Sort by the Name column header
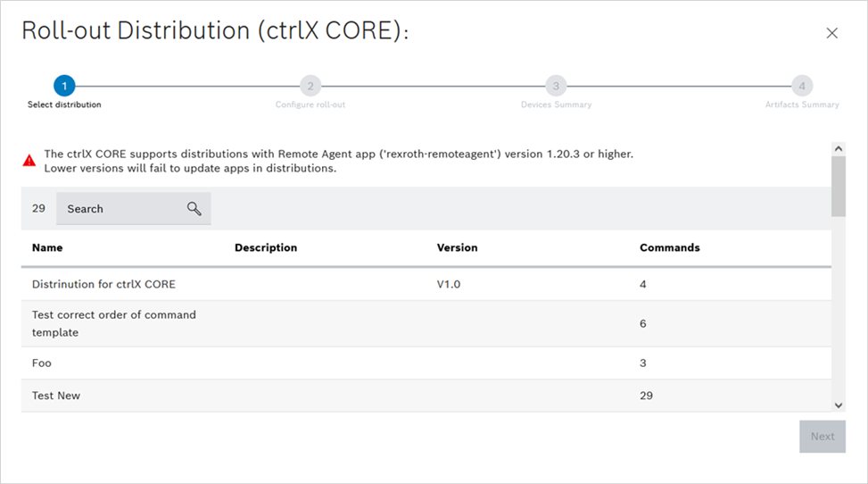868x484 pixels. pos(47,247)
